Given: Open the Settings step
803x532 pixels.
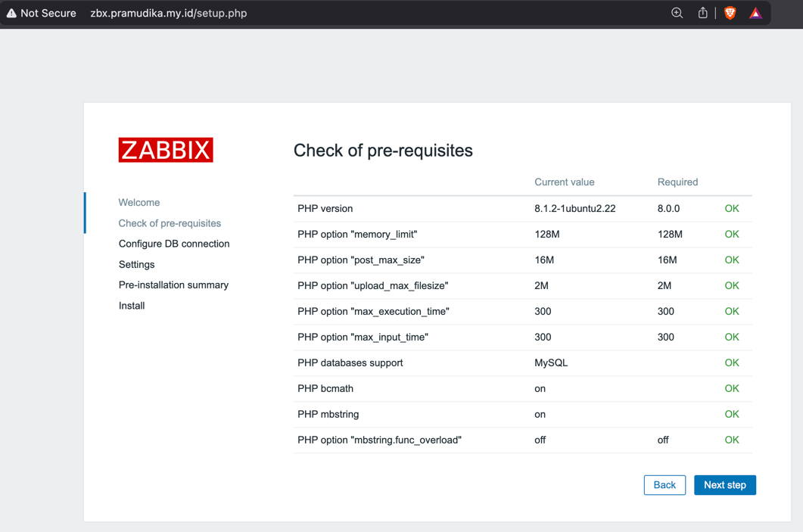Looking at the screenshot, I should (137, 264).
